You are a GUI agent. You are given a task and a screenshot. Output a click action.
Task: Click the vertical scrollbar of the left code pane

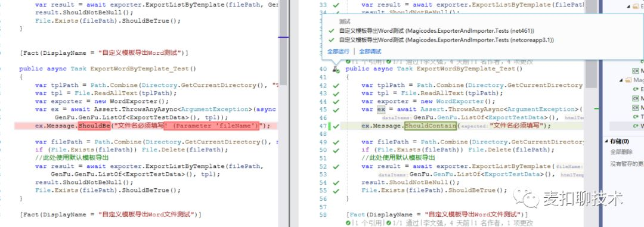(283, 113)
